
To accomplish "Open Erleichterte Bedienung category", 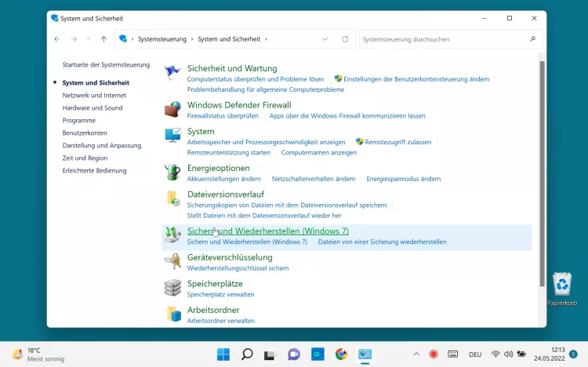I will 94,170.
